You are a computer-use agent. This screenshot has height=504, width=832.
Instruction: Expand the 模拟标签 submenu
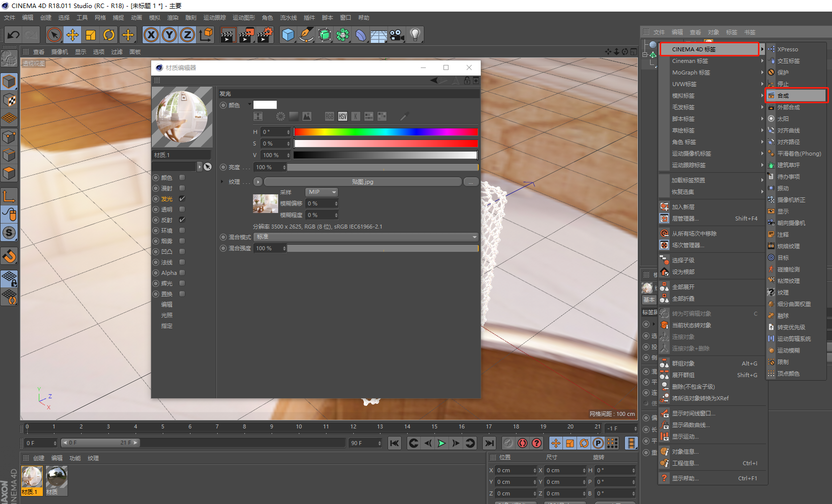coord(712,96)
